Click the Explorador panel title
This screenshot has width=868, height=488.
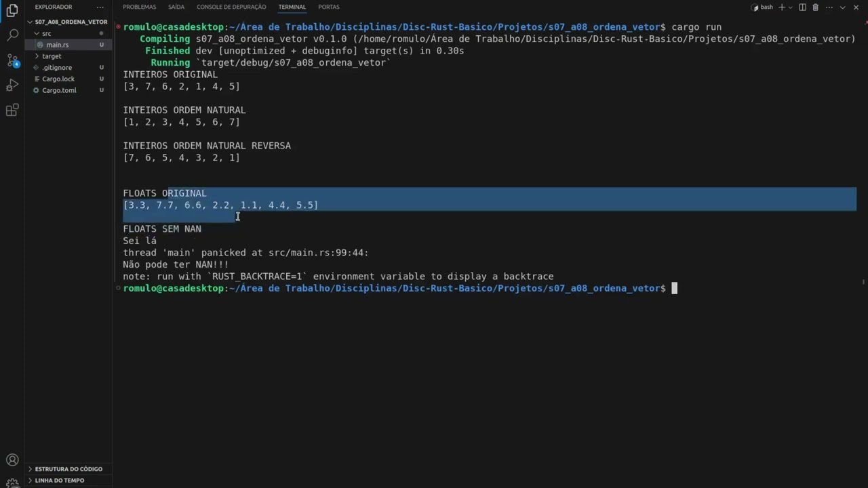coord(54,7)
